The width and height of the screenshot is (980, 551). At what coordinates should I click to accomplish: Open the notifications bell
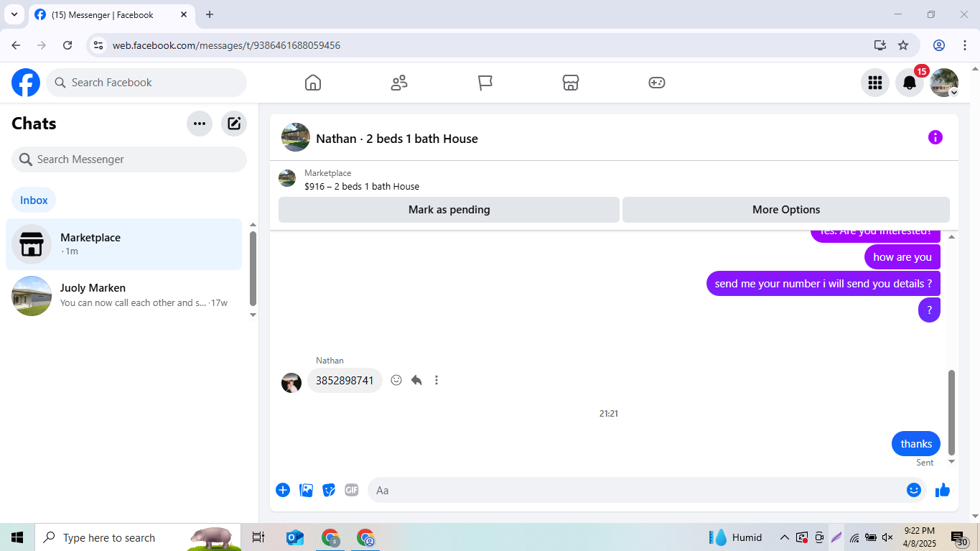910,83
